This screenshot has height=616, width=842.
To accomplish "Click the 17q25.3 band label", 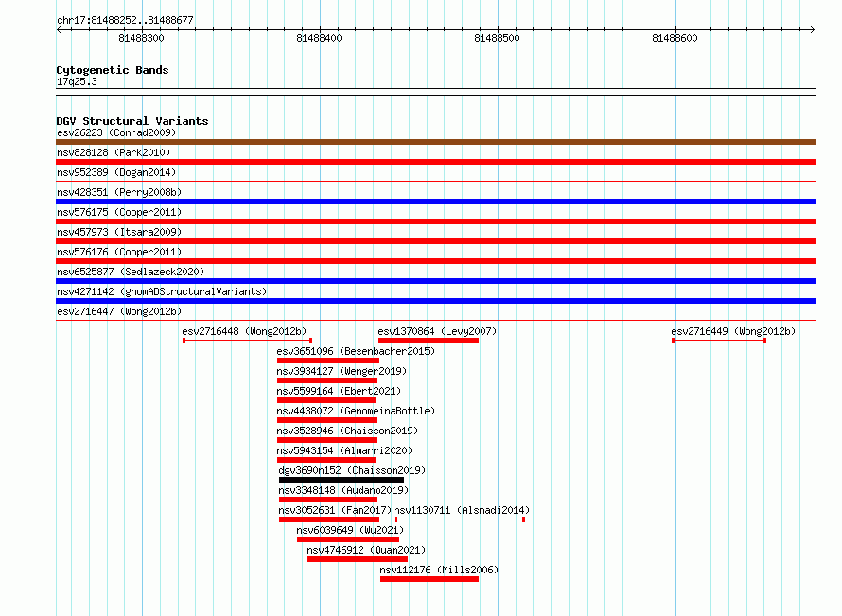I will (x=77, y=81).
